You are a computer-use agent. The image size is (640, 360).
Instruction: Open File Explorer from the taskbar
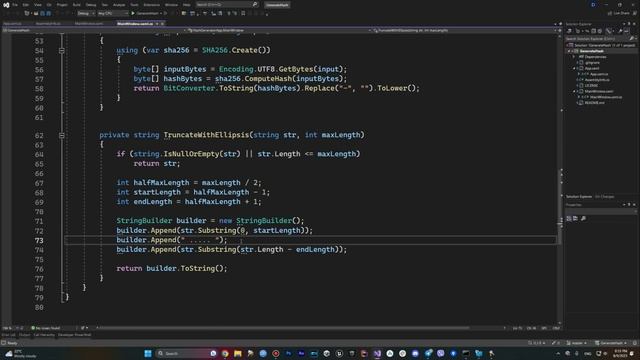[x=238, y=353]
